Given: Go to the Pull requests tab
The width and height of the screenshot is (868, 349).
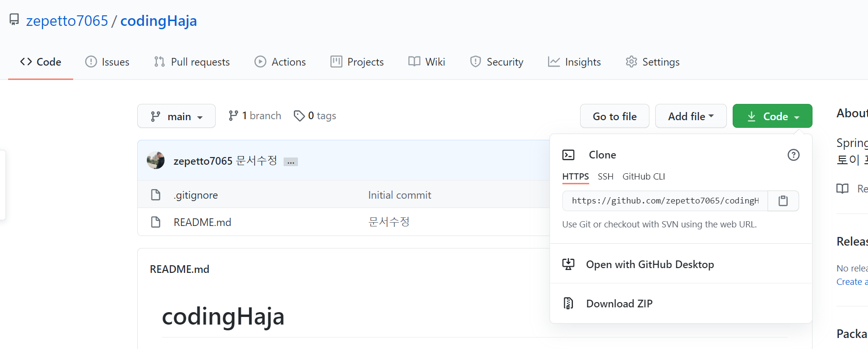Looking at the screenshot, I should pyautogui.click(x=192, y=62).
